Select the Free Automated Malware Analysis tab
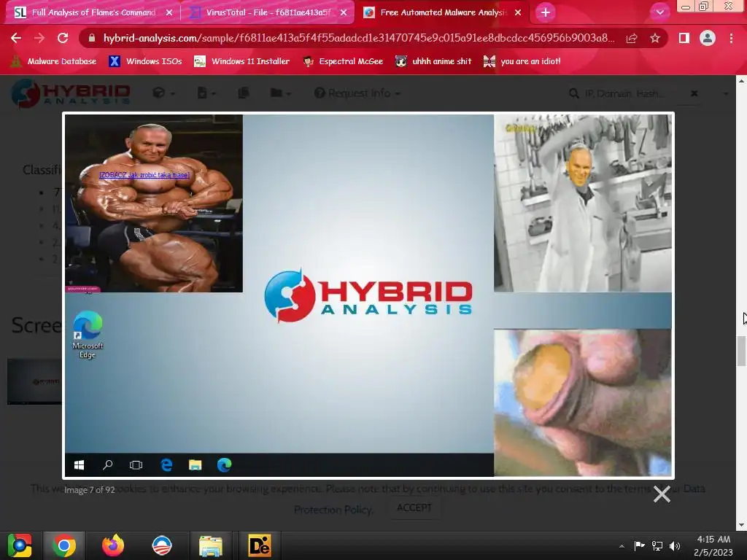The width and height of the screenshot is (747, 560). 442,12
